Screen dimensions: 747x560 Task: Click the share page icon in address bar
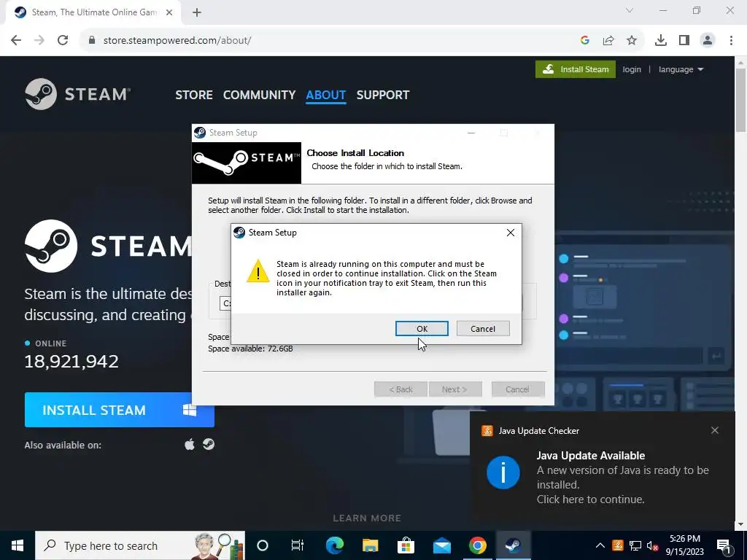tap(608, 40)
